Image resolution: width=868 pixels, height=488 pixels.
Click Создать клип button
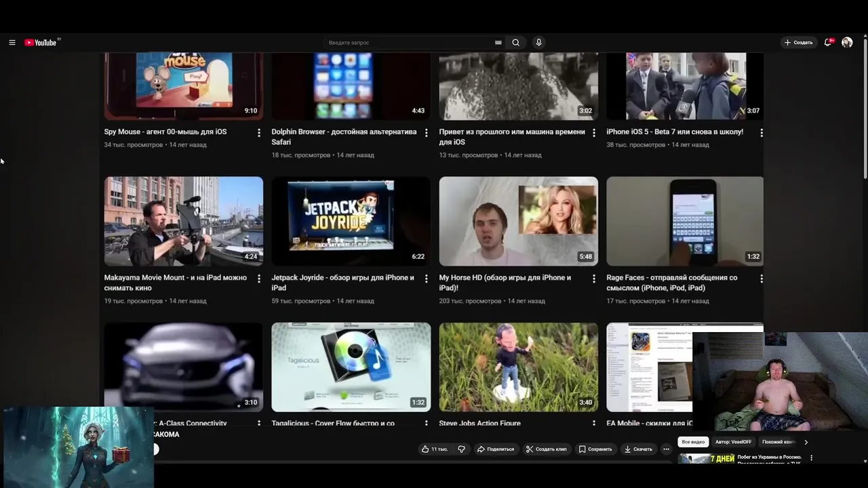(x=546, y=449)
